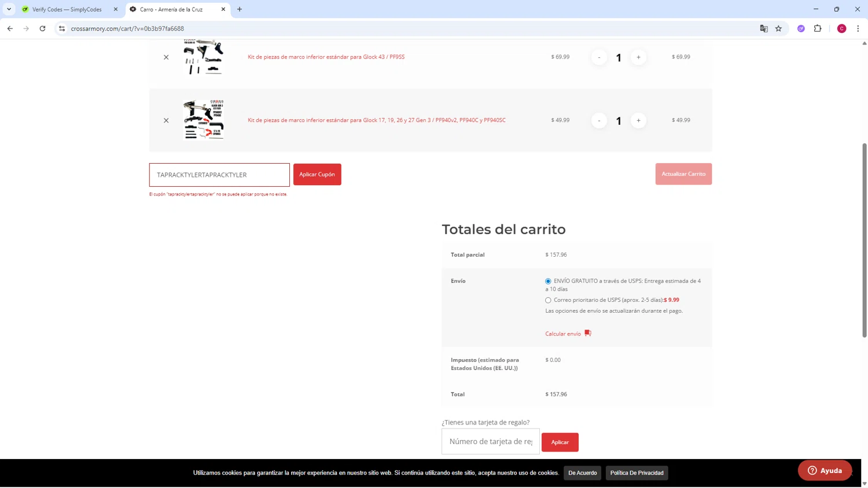This screenshot has height=488, width=868.
Task: Open Glock 43 / PF9SS parts kit product link
Action: pyautogui.click(x=326, y=57)
